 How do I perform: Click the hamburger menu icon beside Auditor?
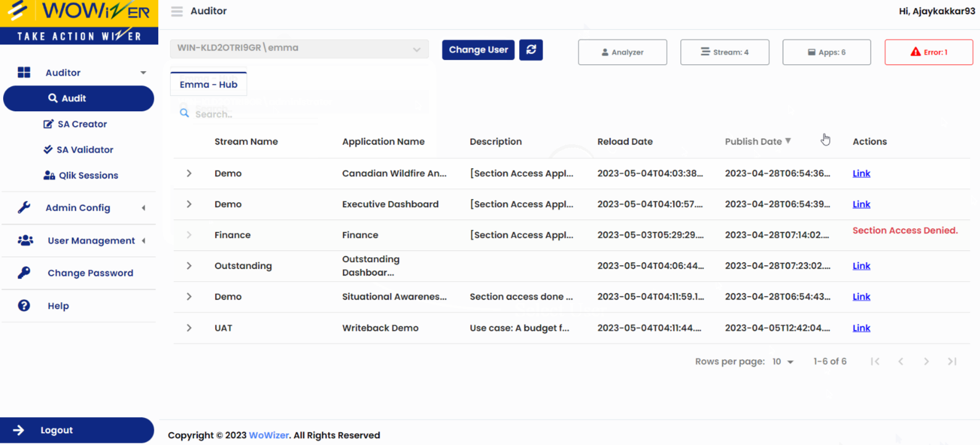pyautogui.click(x=177, y=11)
